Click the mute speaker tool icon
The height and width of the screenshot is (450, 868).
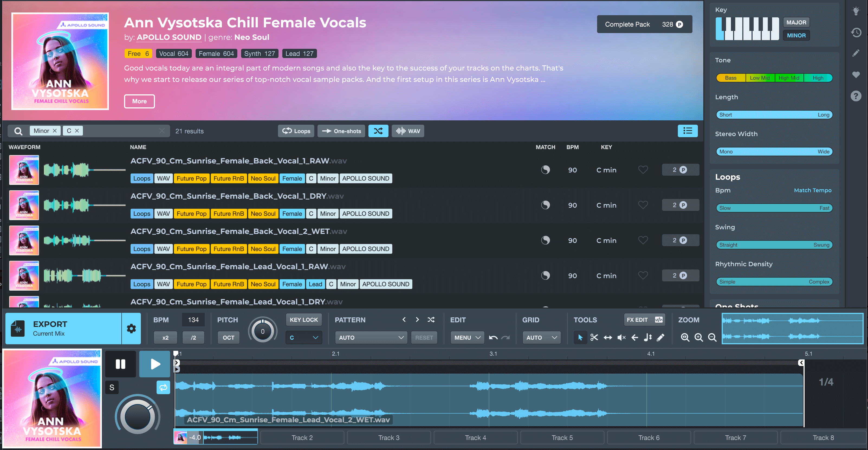coord(621,337)
